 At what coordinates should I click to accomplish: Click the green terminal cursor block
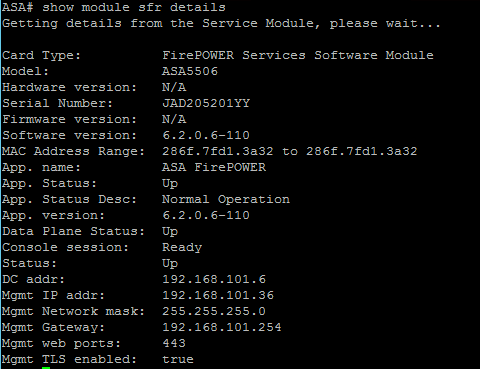click(x=46, y=368)
